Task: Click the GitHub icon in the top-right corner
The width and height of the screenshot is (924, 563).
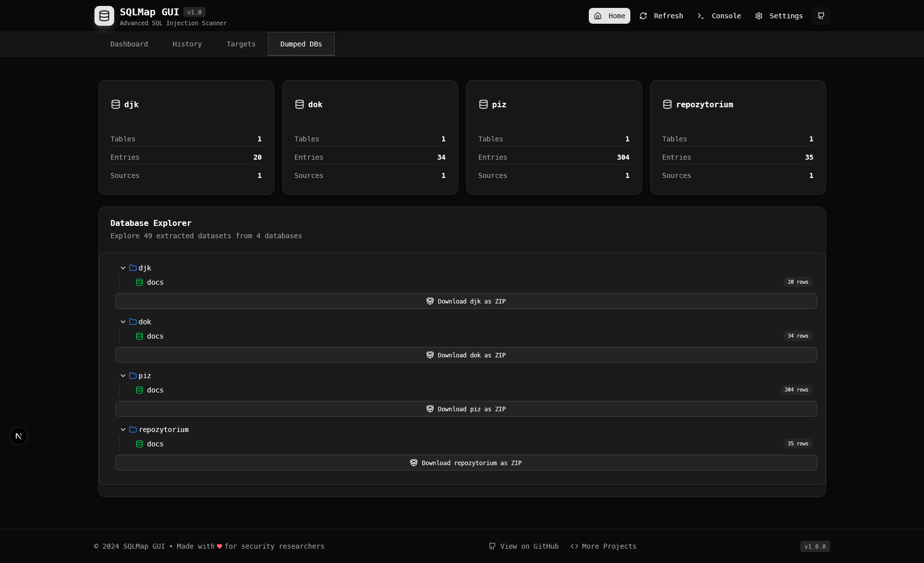Action: (821, 16)
